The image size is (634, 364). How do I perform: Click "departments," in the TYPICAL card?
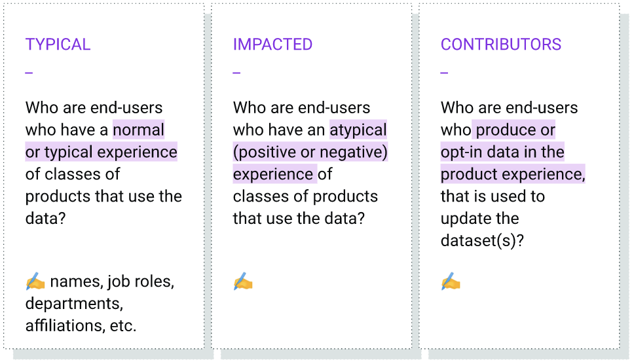73,304
